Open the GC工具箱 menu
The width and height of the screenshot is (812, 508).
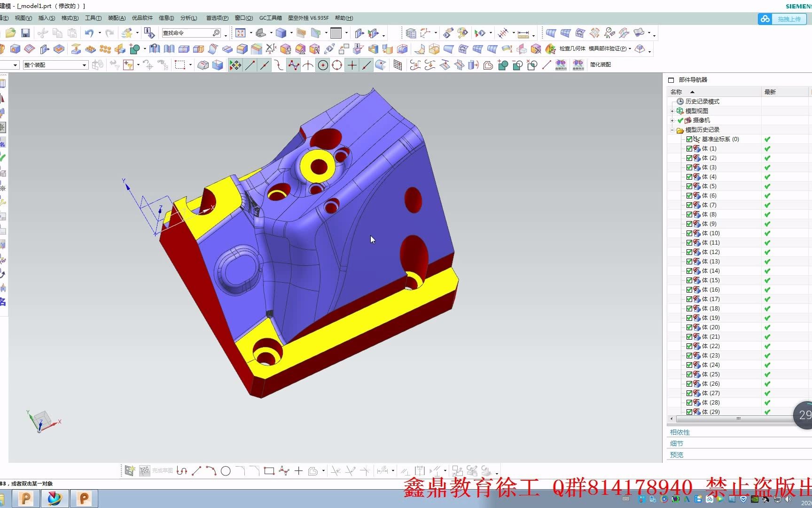[x=271, y=18]
